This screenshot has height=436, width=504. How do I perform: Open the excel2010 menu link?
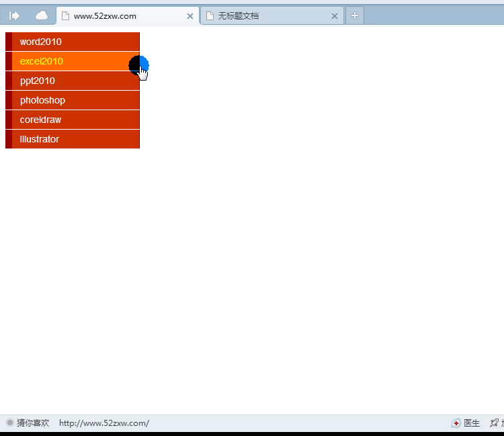73,61
